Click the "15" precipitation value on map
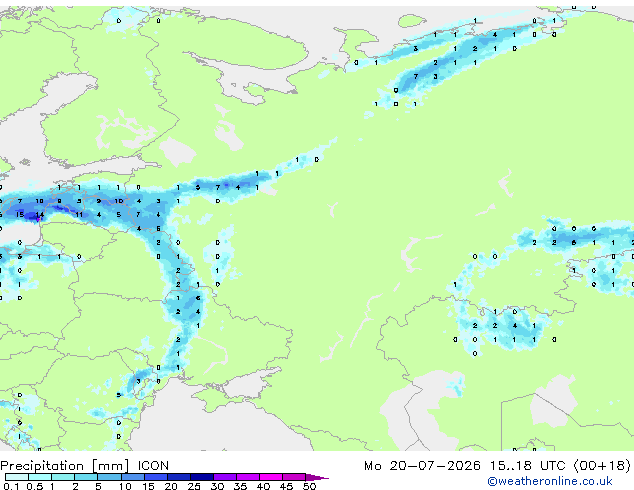This screenshot has width=634, height=490. (x=20, y=214)
